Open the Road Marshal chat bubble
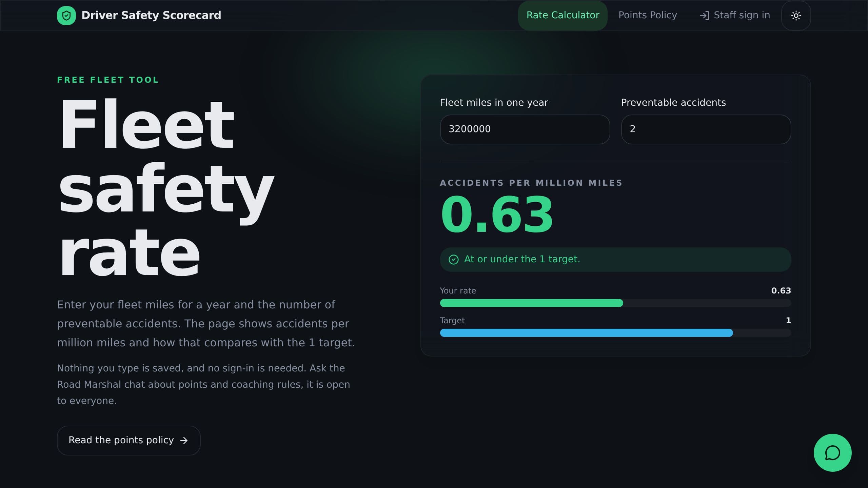868x488 pixels. pos(832,453)
